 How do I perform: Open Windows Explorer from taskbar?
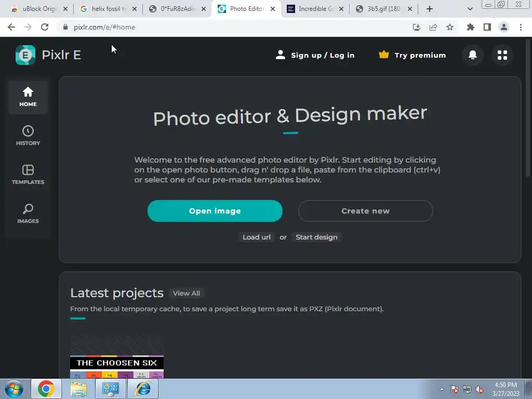click(78, 389)
